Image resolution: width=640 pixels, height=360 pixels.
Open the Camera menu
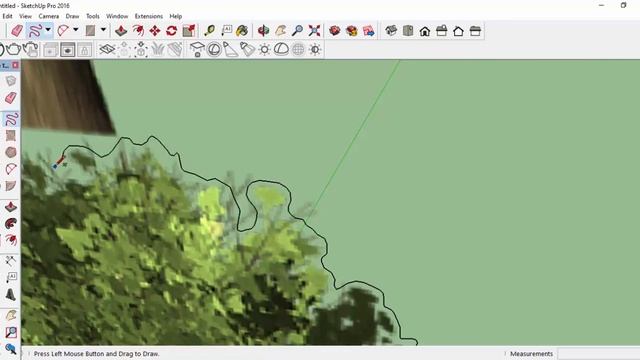pyautogui.click(x=49, y=16)
